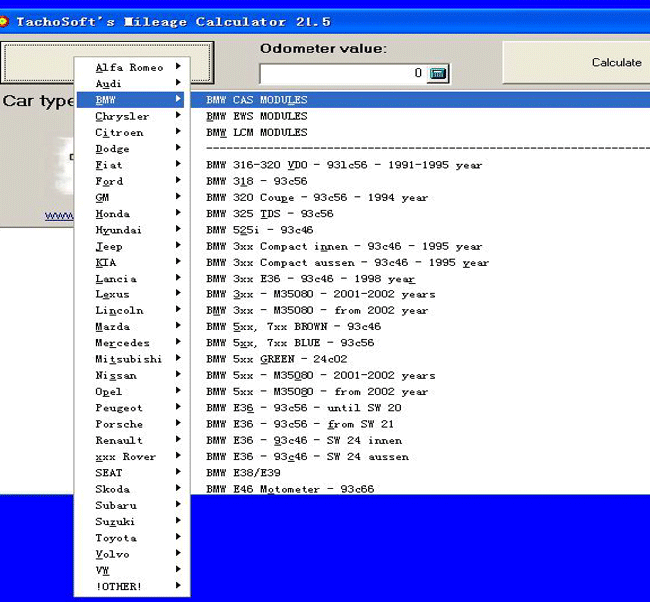The height and width of the screenshot is (602, 650).
Task: Select BMW 5xx GREEN - 24c02 entry
Action: point(420,359)
